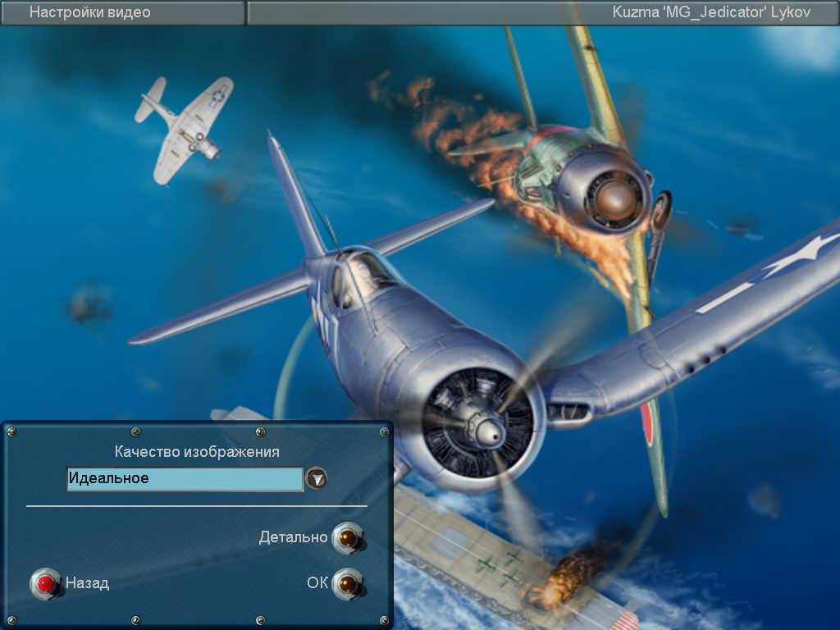Select the 'Идеальное' quality field
This screenshot has width=840, height=630.
tap(185, 478)
